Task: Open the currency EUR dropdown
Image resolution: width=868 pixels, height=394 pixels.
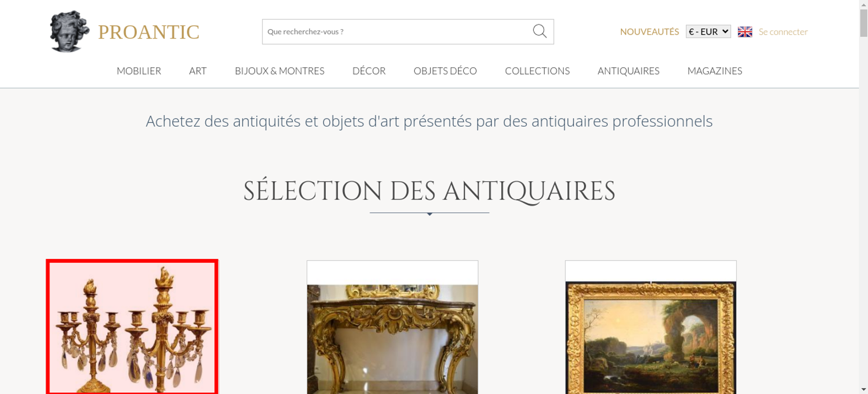Action: pyautogui.click(x=708, y=32)
